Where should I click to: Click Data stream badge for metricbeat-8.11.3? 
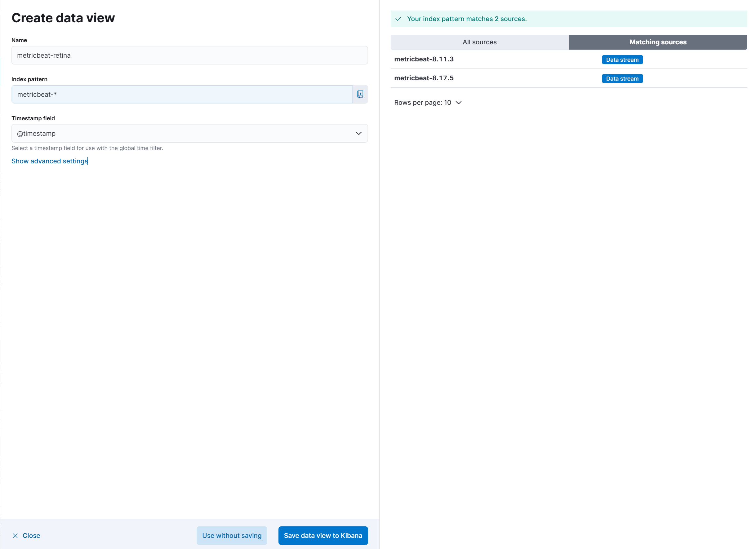[x=622, y=60]
